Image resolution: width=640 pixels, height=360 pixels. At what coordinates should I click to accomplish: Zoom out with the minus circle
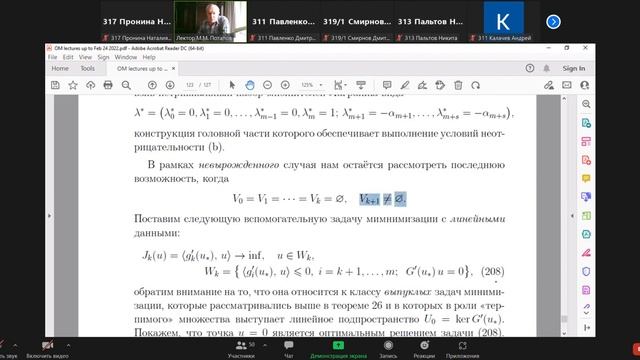[x=267, y=85]
